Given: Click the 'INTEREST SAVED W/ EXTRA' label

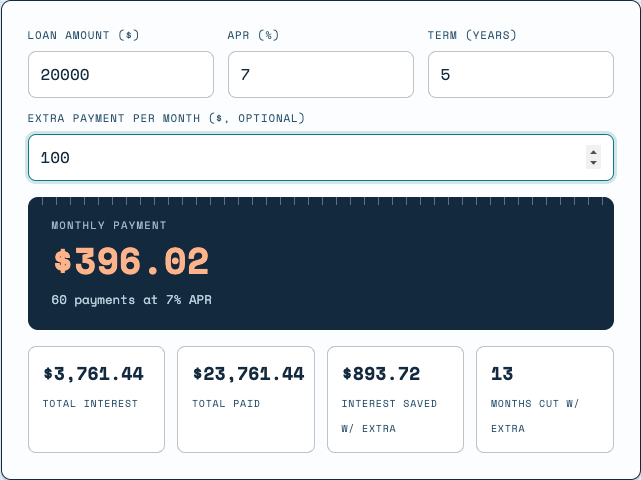Looking at the screenshot, I should coord(389,416).
